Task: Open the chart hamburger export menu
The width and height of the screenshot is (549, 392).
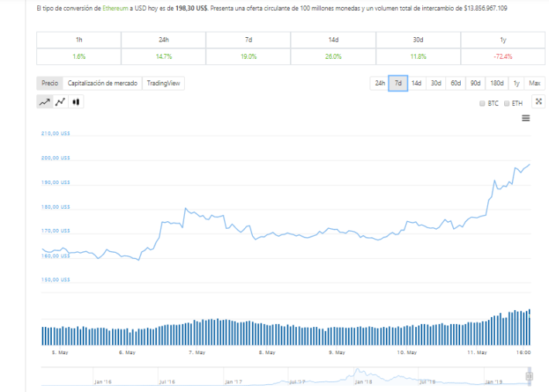Action: tap(526, 118)
